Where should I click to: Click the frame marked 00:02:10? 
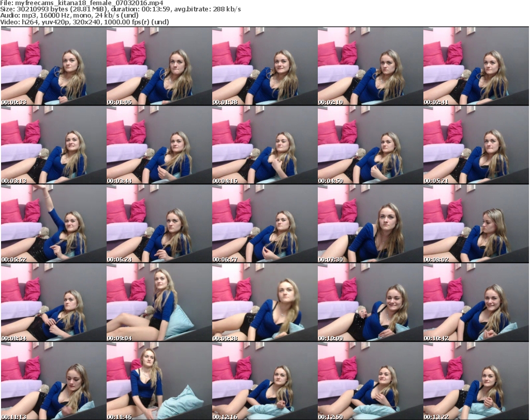(x=370, y=66)
